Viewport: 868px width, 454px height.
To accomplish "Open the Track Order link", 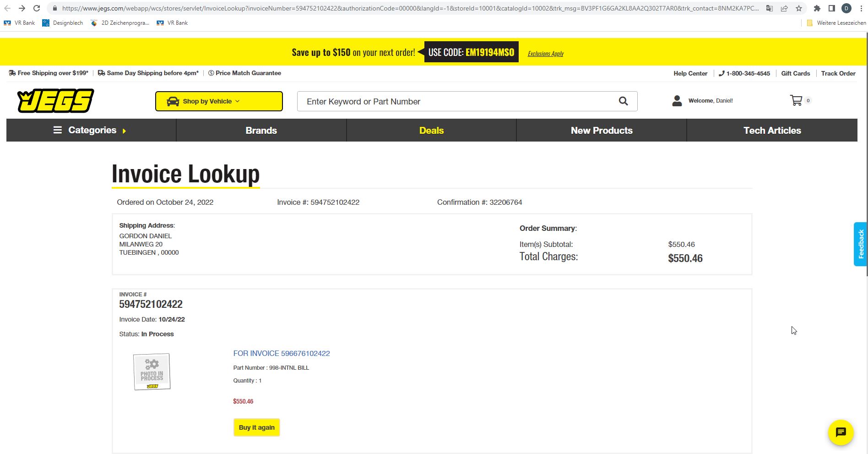I will pyautogui.click(x=838, y=73).
